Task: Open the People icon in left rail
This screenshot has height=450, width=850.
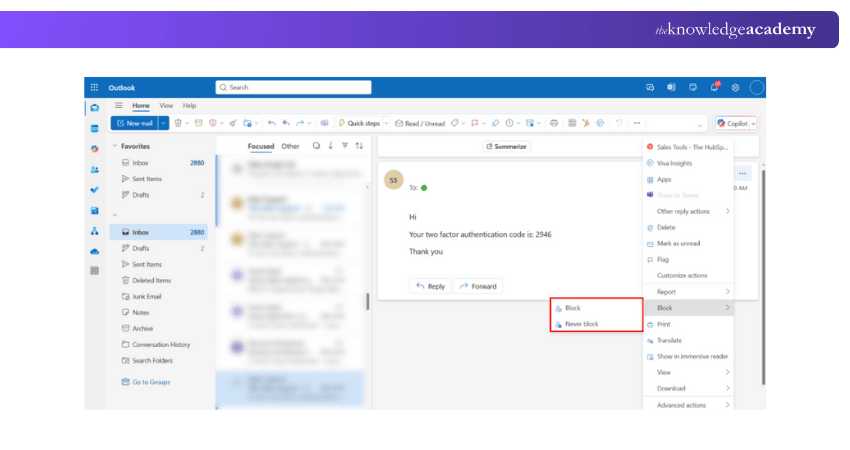Action: point(95,170)
